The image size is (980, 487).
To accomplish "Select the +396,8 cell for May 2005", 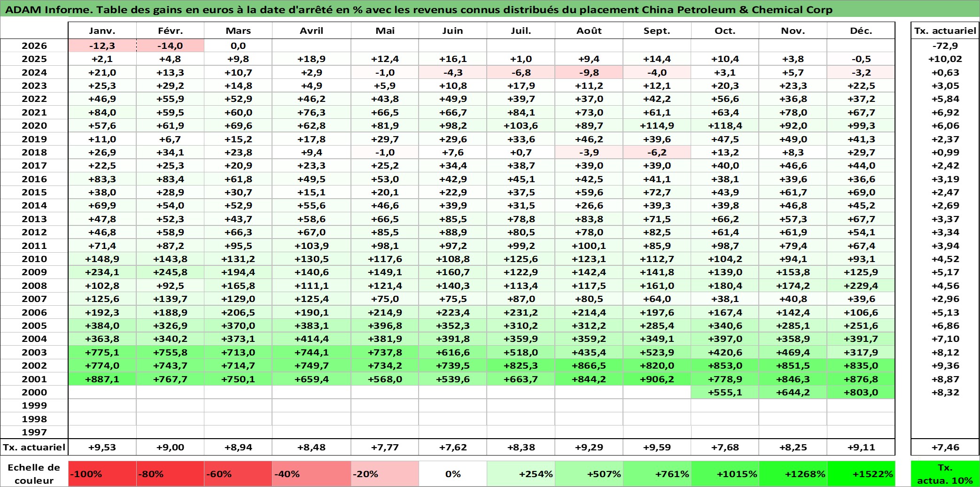I will pyautogui.click(x=385, y=325).
